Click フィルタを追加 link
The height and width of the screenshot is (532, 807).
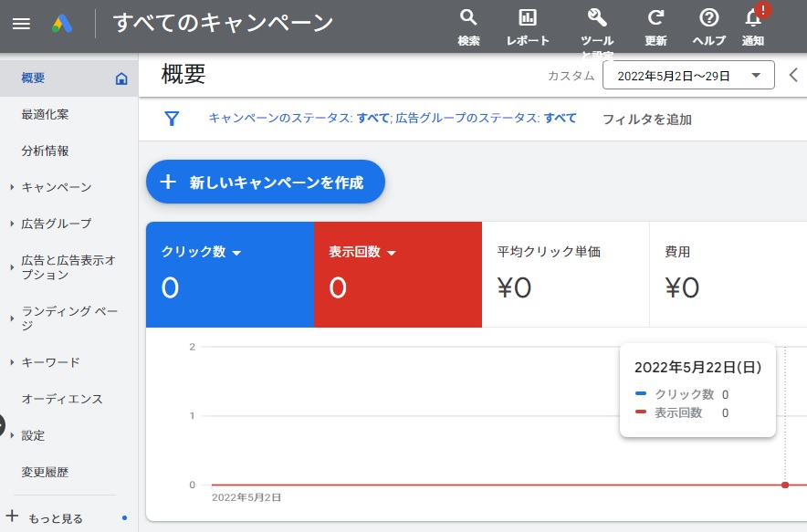(x=646, y=119)
